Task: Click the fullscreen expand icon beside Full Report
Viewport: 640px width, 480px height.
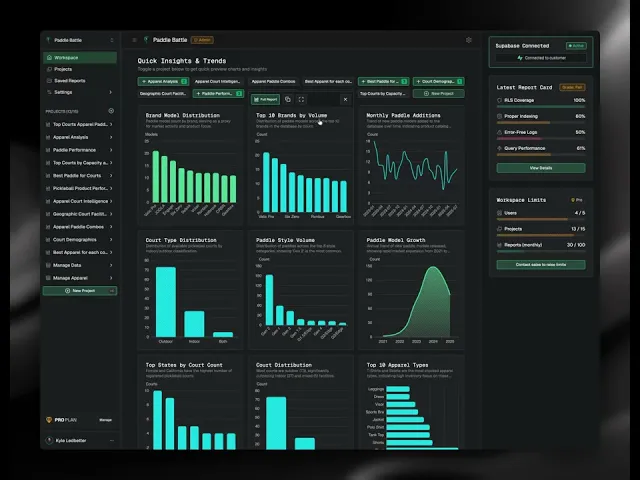Action: coord(301,99)
